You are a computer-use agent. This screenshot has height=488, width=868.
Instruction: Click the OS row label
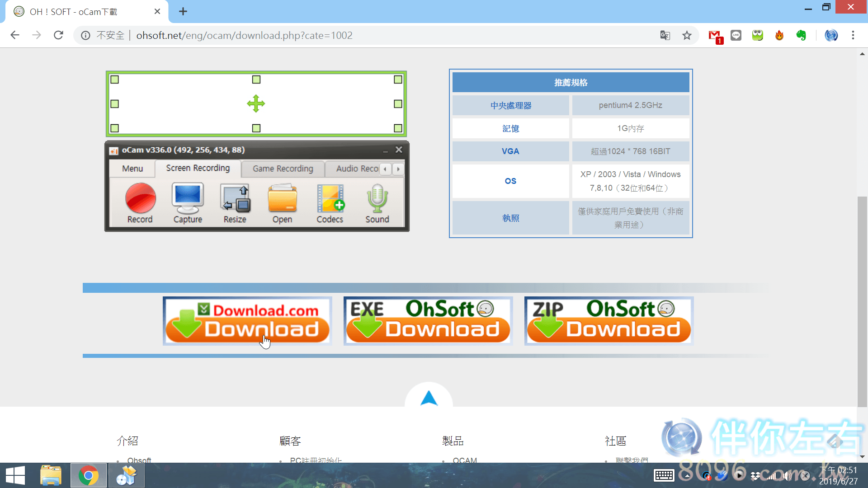(x=511, y=181)
